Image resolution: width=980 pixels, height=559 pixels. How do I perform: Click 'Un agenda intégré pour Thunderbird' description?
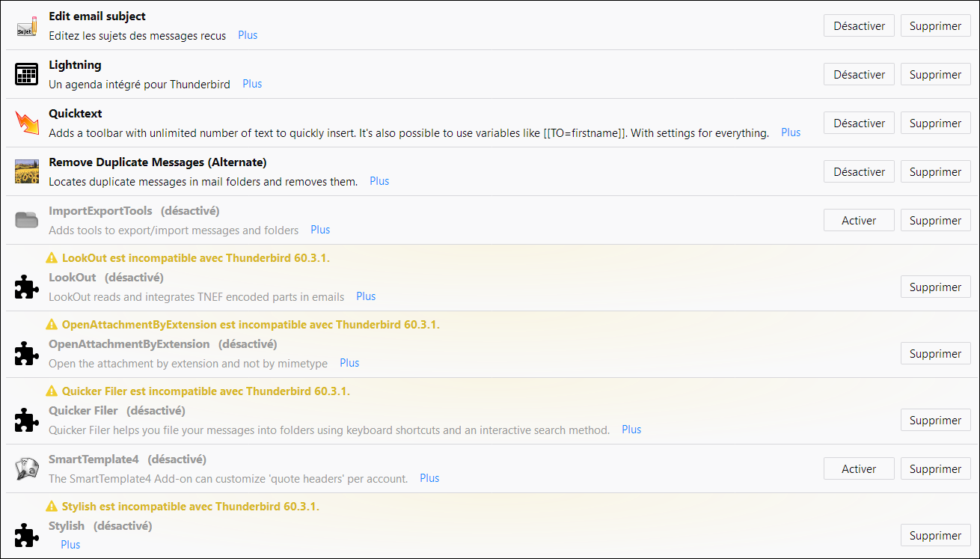pyautogui.click(x=139, y=85)
